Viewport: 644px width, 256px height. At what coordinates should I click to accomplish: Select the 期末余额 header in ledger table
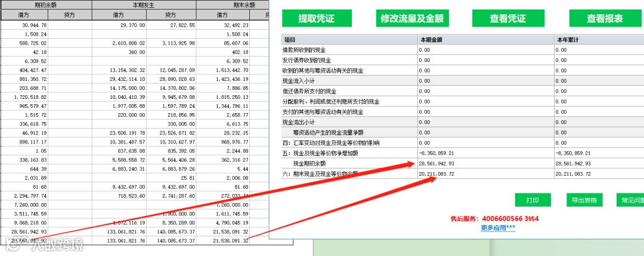244,5
